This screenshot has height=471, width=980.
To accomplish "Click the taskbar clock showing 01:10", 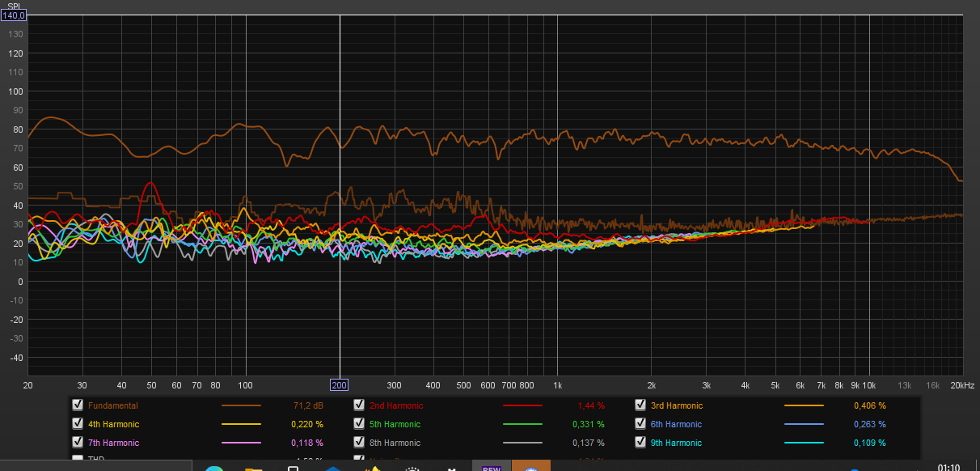I will tap(949, 467).
